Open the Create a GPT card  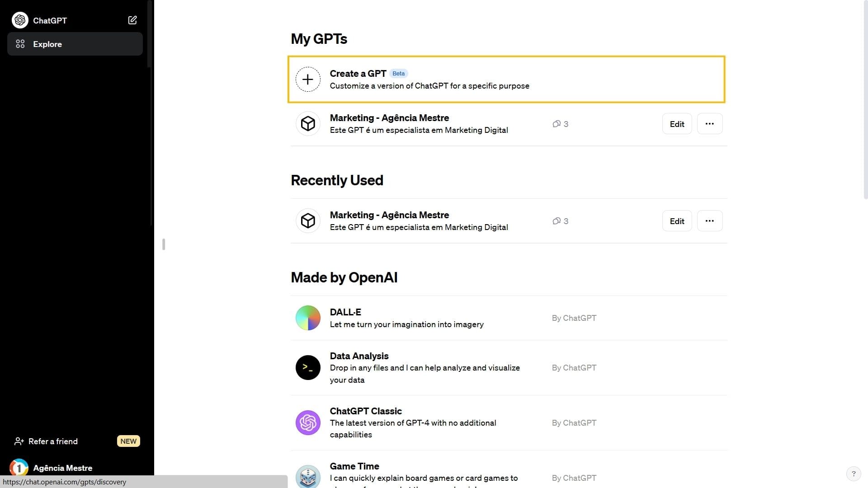(506, 80)
